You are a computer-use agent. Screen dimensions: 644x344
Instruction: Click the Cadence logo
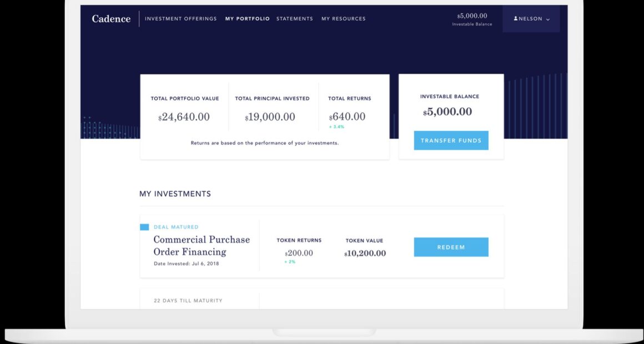pyautogui.click(x=111, y=19)
